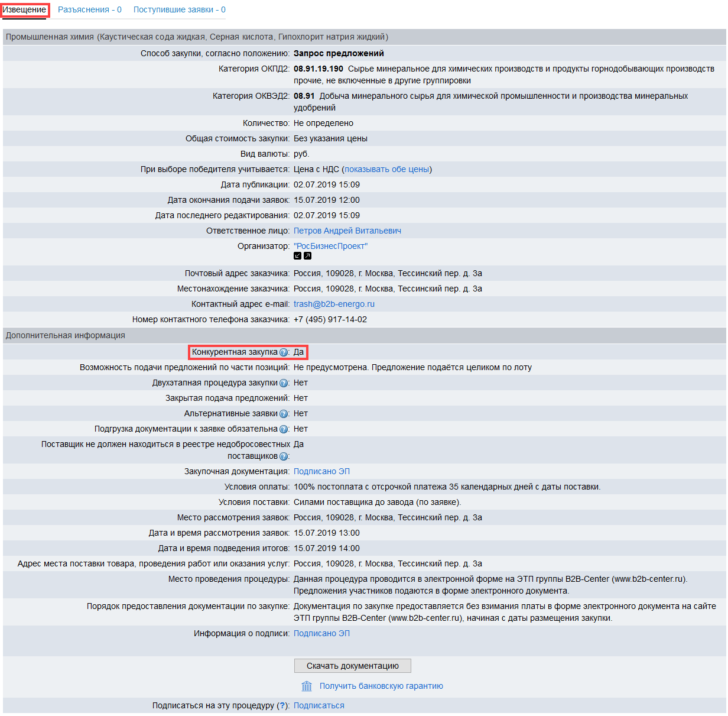The width and height of the screenshot is (728, 716).
Task: Select the Извещение tab
Action: click(x=24, y=9)
